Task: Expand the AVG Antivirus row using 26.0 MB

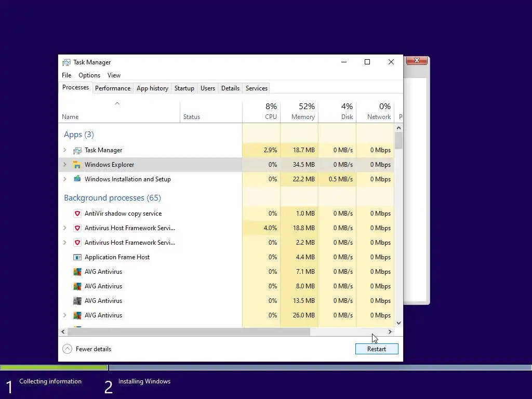Action: [65, 315]
